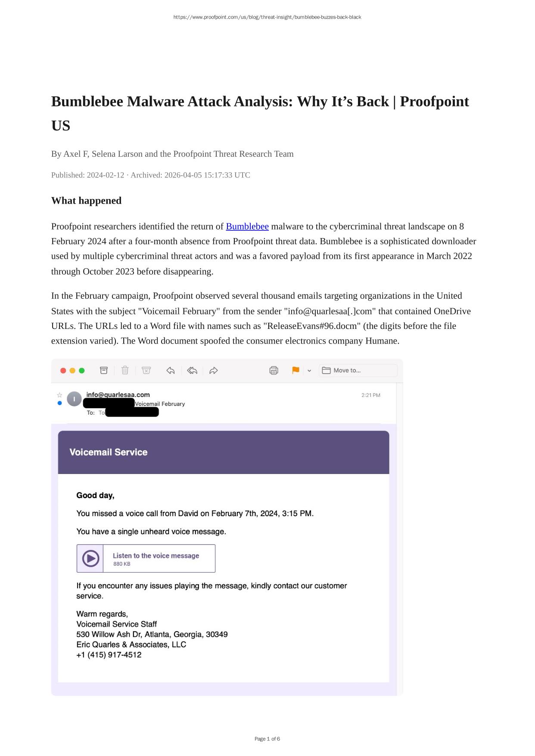535x756 pixels.
Task: Toggle the VIP star beside the sender
Action: 59,395
